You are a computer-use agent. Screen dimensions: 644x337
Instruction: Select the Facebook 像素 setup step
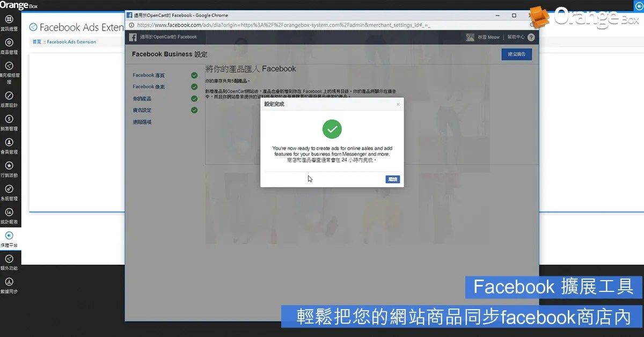(x=149, y=87)
